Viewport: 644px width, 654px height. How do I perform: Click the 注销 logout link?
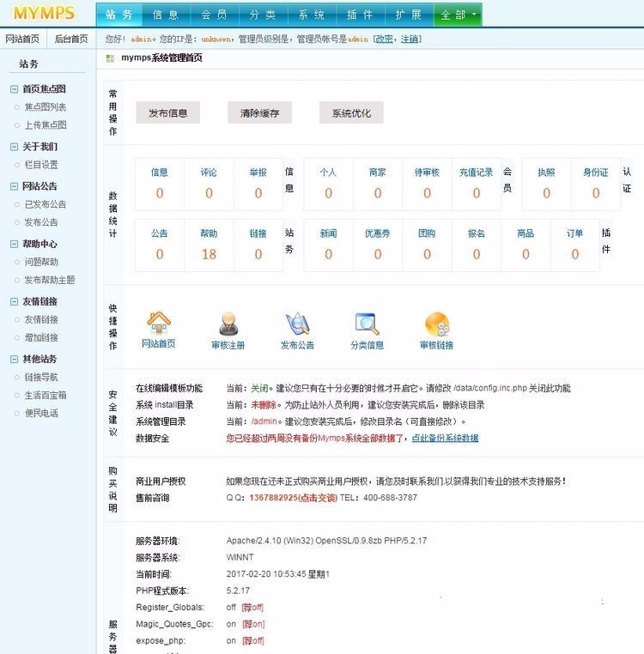coord(410,39)
